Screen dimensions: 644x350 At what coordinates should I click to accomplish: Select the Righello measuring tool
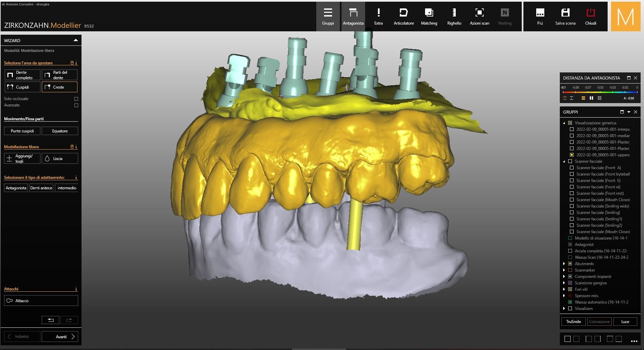(x=454, y=17)
